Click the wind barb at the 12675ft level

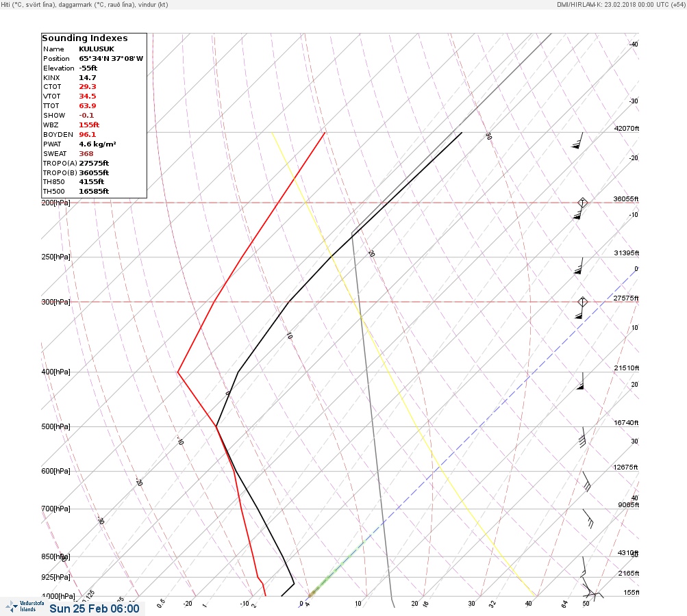click(586, 481)
